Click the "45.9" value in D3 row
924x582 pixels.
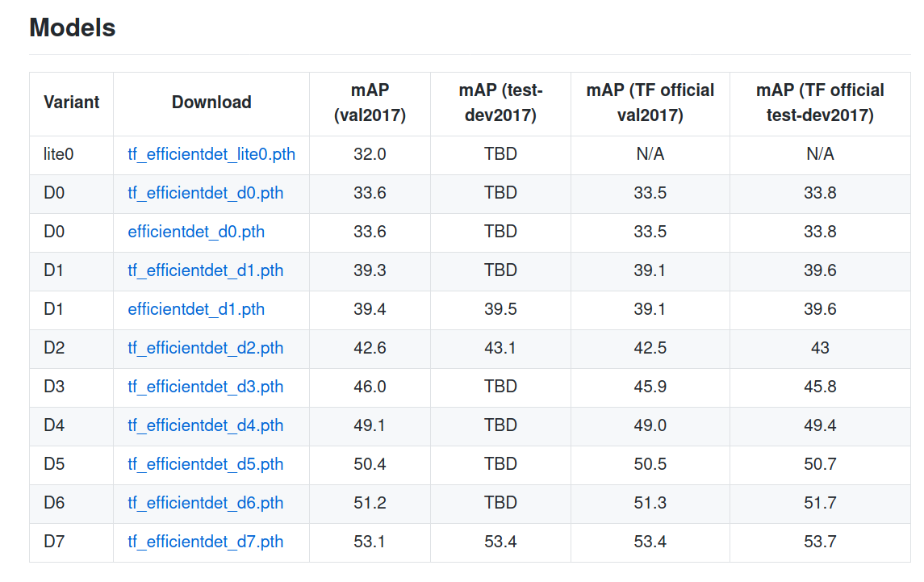click(x=650, y=387)
